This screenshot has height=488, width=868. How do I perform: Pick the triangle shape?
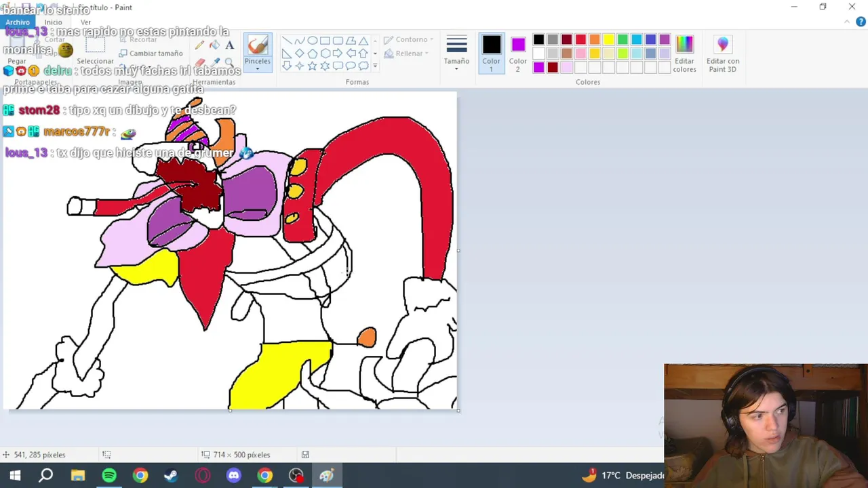coord(363,41)
